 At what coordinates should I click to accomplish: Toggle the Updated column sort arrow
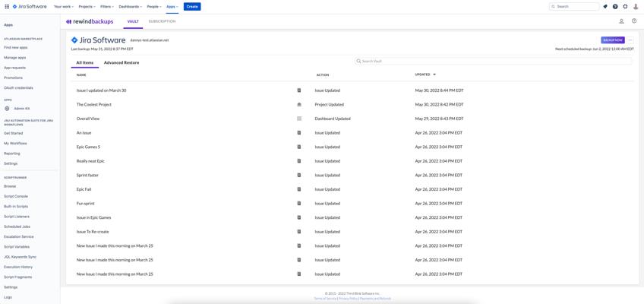434,74
